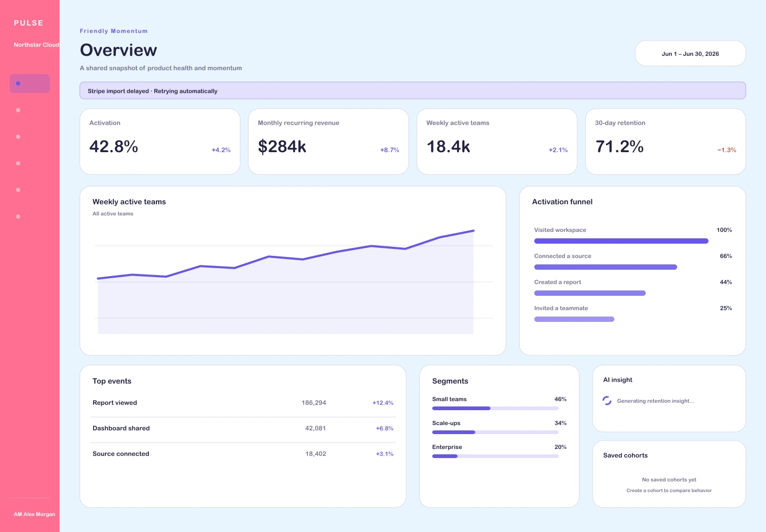
Task: Click the 186,294 event count
Action: [x=314, y=403]
